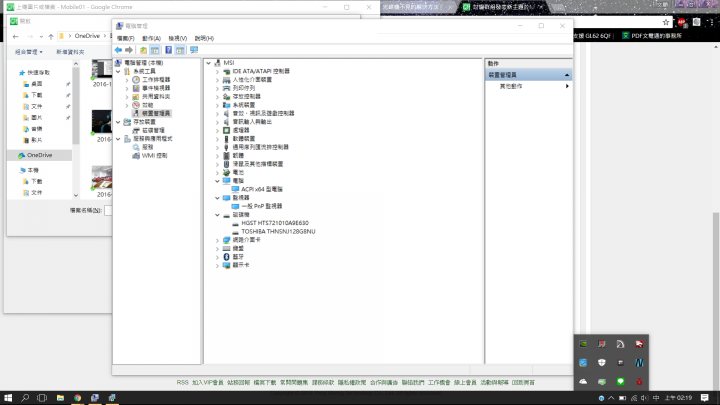Screen dimensions: 720x405
Task: Click the Back arrow in Computer Management toolbar
Action: [118, 50]
